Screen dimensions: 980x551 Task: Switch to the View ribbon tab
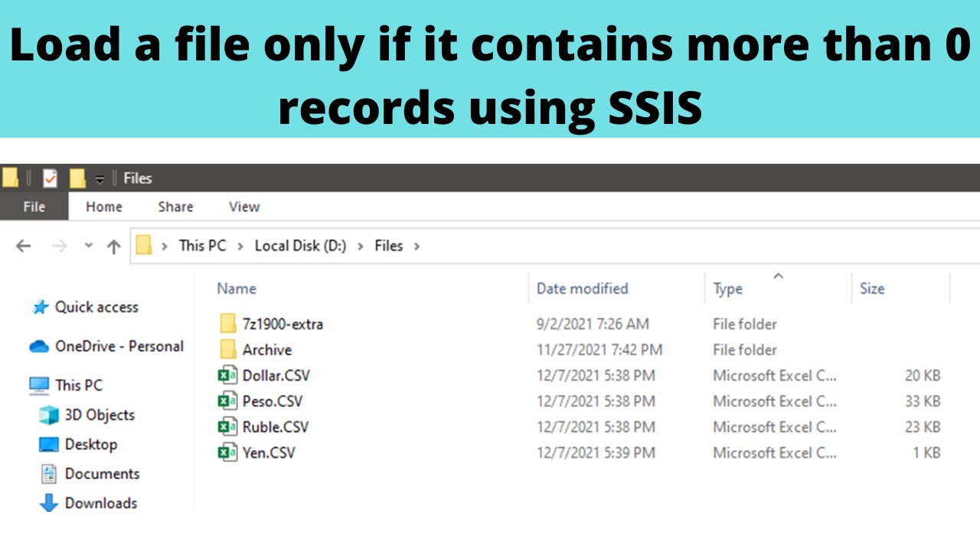(244, 207)
